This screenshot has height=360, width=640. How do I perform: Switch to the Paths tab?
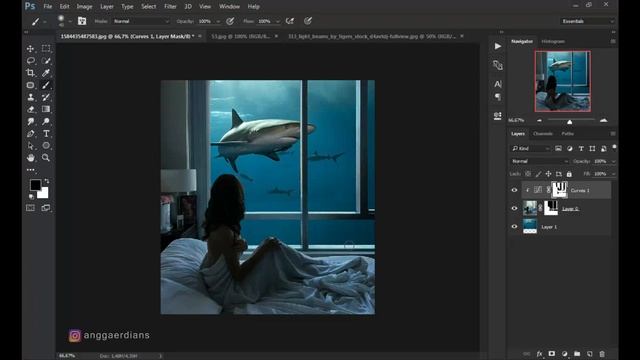(x=567, y=133)
